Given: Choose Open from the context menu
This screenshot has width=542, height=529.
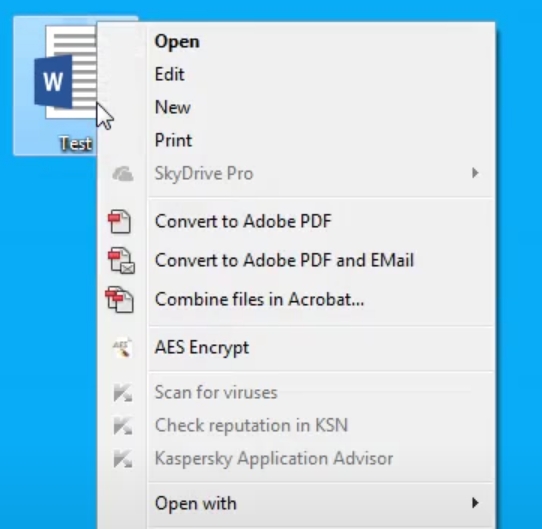Looking at the screenshot, I should [x=296, y=41].
